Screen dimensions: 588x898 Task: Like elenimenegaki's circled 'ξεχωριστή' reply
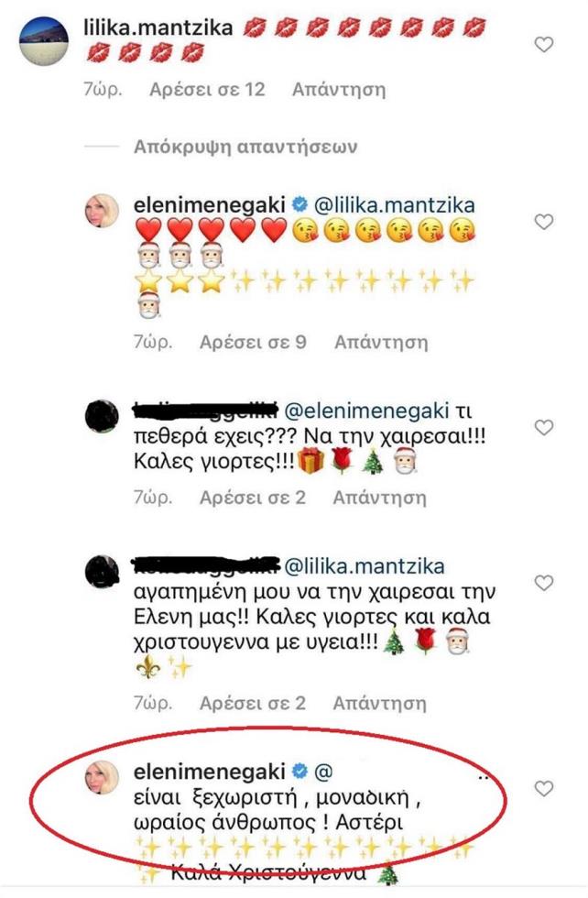(543, 789)
